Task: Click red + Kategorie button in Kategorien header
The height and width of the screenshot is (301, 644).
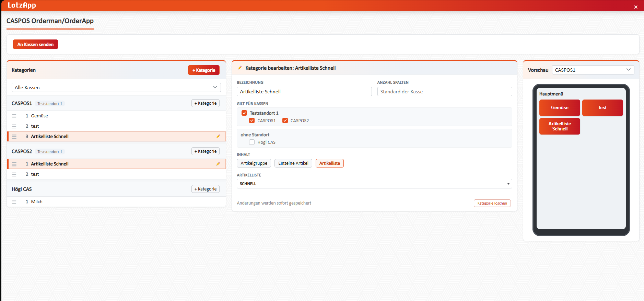Action: point(204,70)
